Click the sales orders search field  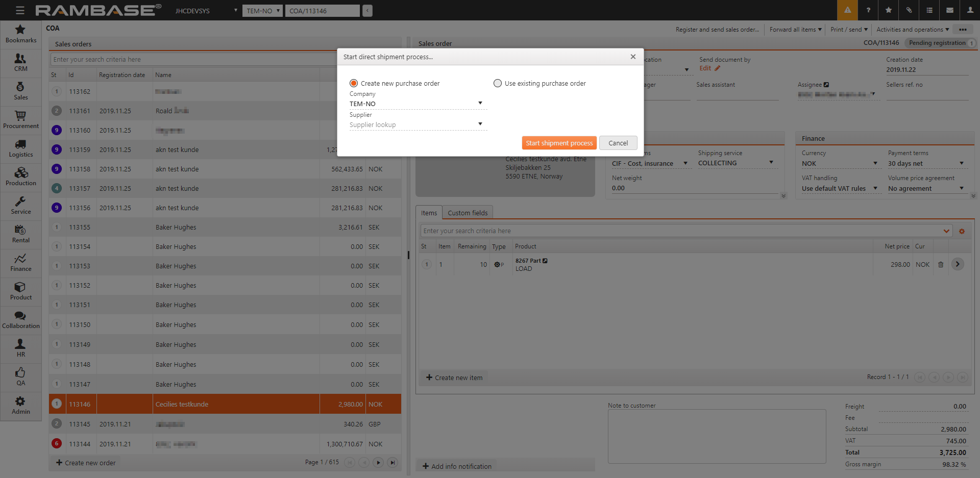tap(194, 60)
